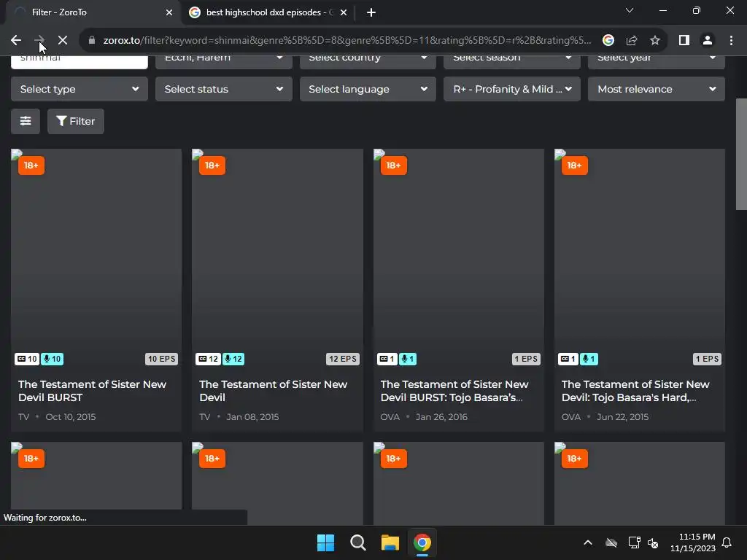Click the browser back arrow
Screen dimensions: 747x560
click(x=16, y=41)
